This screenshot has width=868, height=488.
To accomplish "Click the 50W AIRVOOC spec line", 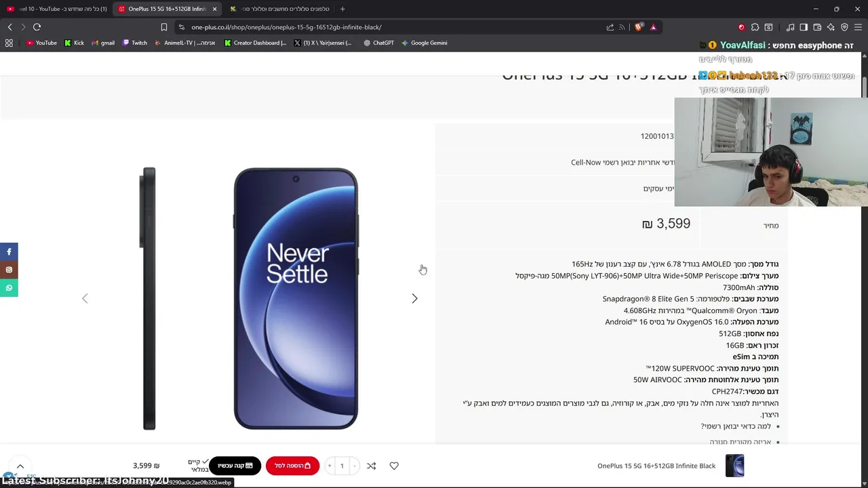I will point(706,380).
